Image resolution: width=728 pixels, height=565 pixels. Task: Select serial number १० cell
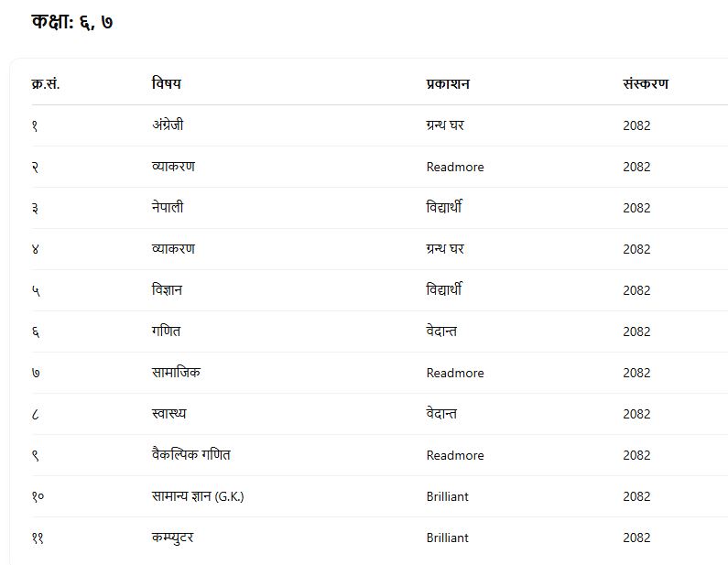(x=38, y=496)
